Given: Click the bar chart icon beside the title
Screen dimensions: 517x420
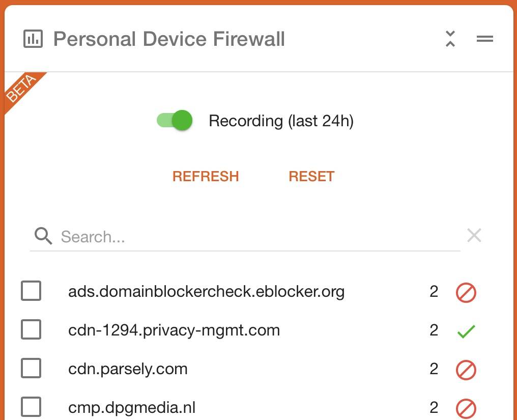Looking at the screenshot, I should (33, 39).
